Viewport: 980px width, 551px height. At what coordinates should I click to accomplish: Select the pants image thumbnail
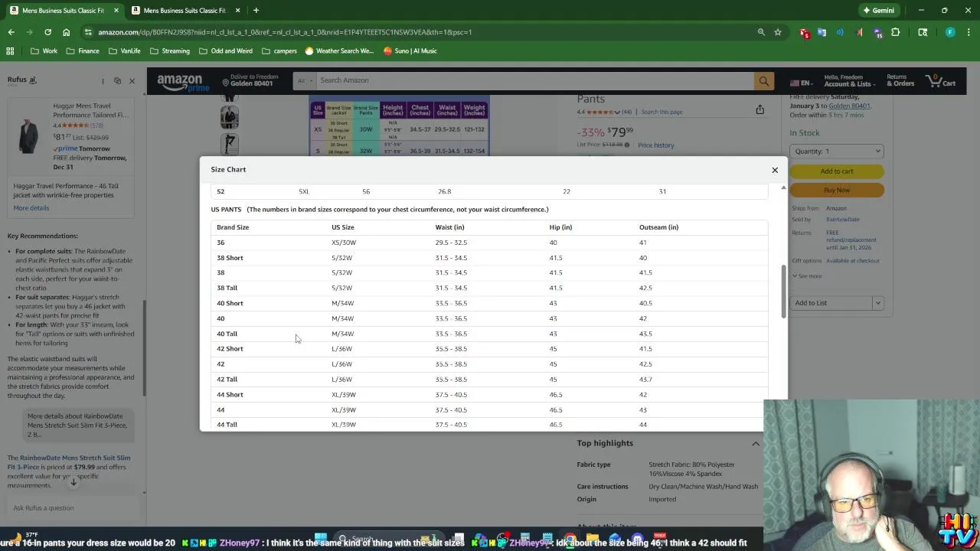pyautogui.click(x=230, y=143)
